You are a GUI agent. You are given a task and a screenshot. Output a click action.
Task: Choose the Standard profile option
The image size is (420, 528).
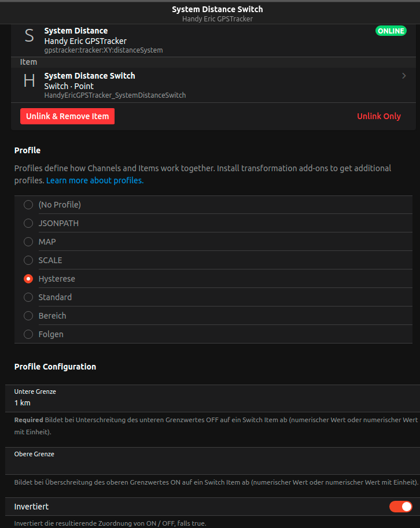coord(28,297)
